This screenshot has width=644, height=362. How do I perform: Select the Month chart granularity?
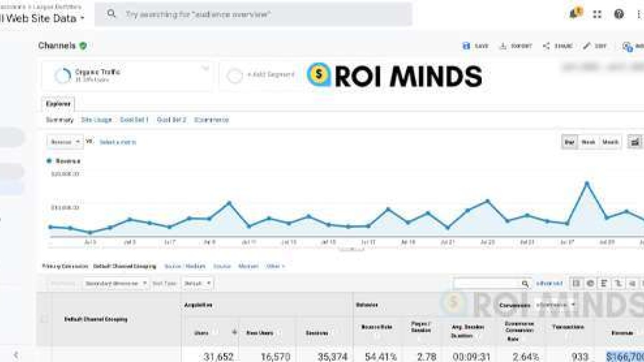(610, 142)
